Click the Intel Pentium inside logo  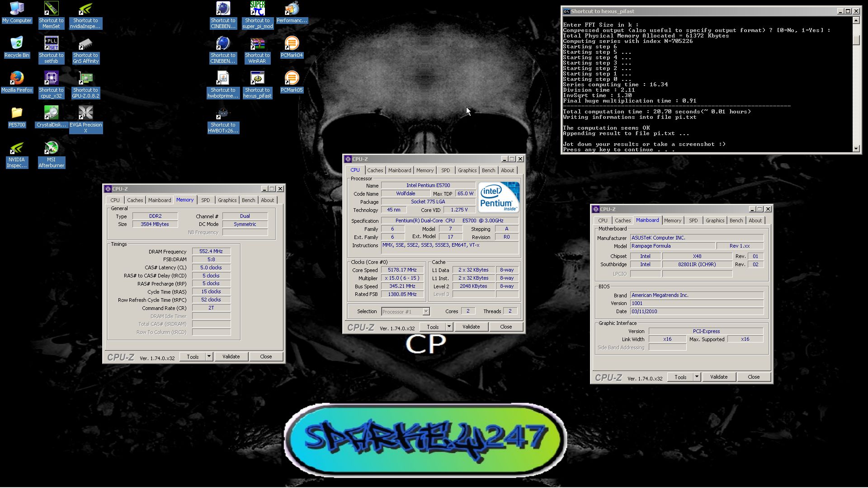point(499,197)
